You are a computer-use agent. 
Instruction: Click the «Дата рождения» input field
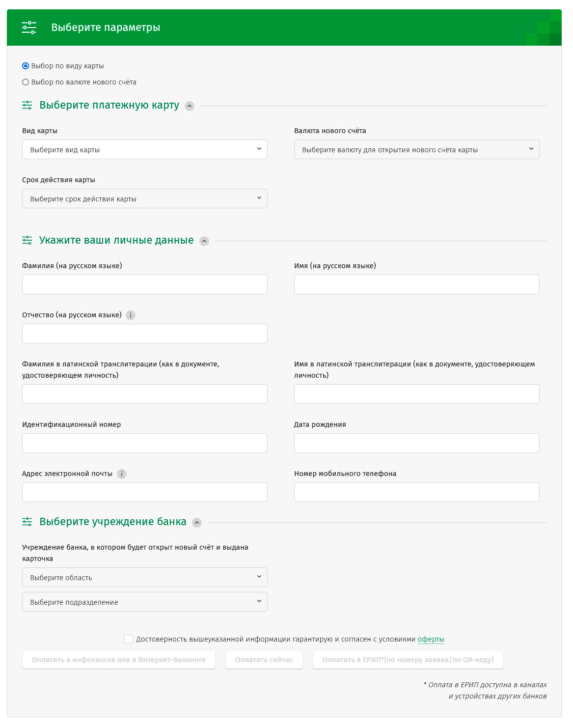416,443
